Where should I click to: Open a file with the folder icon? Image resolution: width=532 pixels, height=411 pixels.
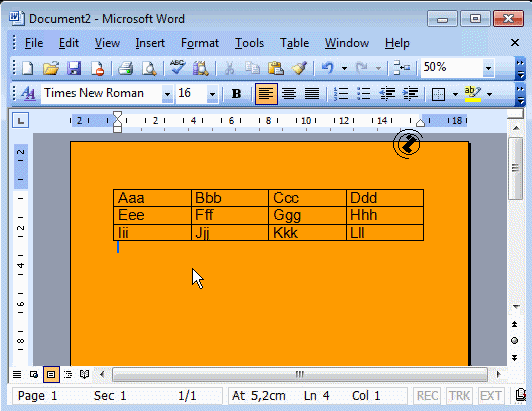(x=51, y=68)
